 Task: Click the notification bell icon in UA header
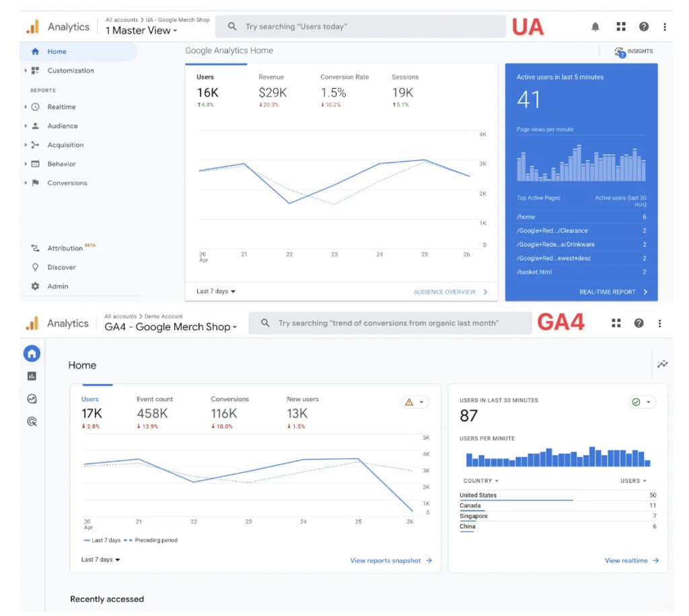point(595,27)
